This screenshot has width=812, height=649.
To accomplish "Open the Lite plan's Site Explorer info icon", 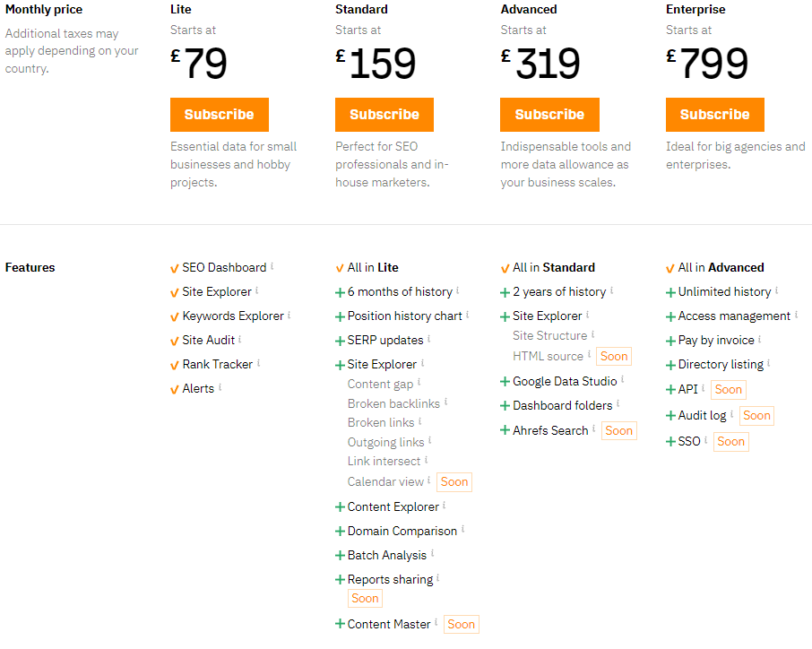I will point(257,290).
